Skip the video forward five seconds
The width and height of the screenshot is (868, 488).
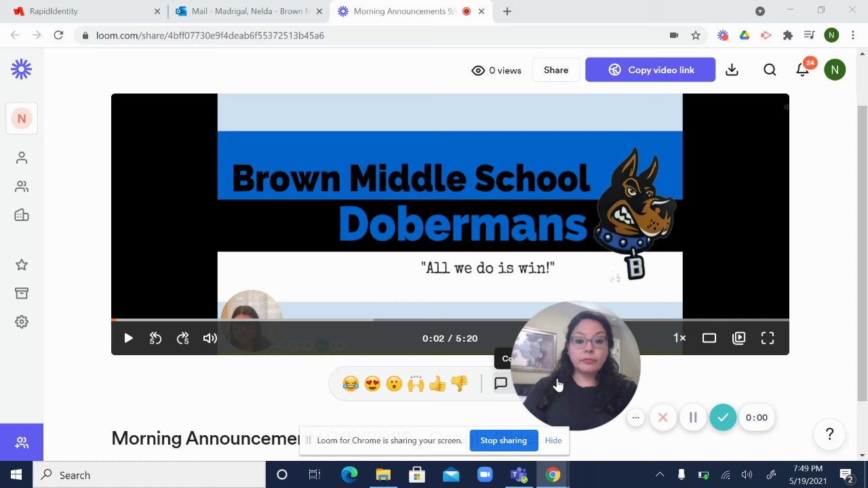[x=182, y=338]
